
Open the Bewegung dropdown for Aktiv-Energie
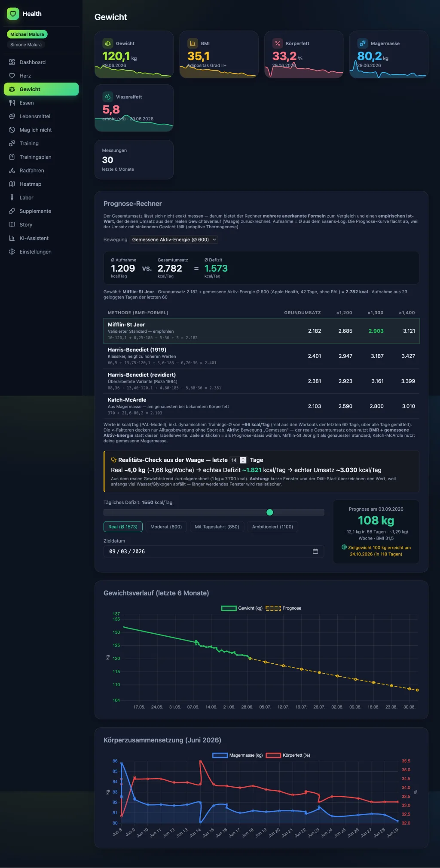coord(174,239)
